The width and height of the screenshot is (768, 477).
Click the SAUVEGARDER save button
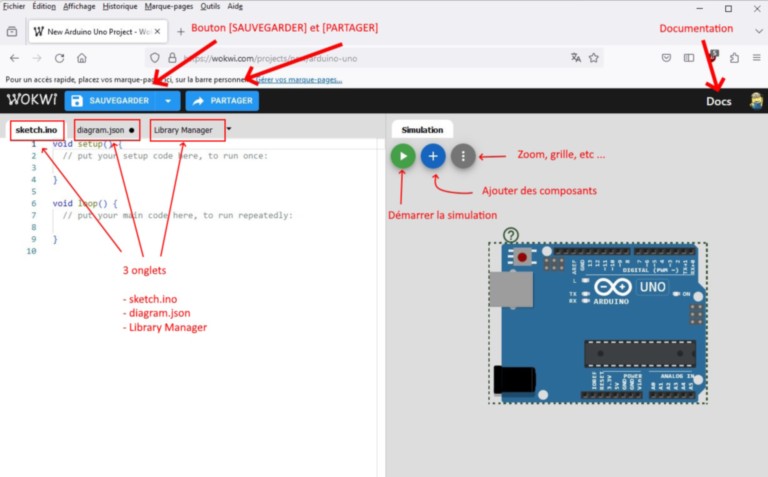click(x=110, y=101)
